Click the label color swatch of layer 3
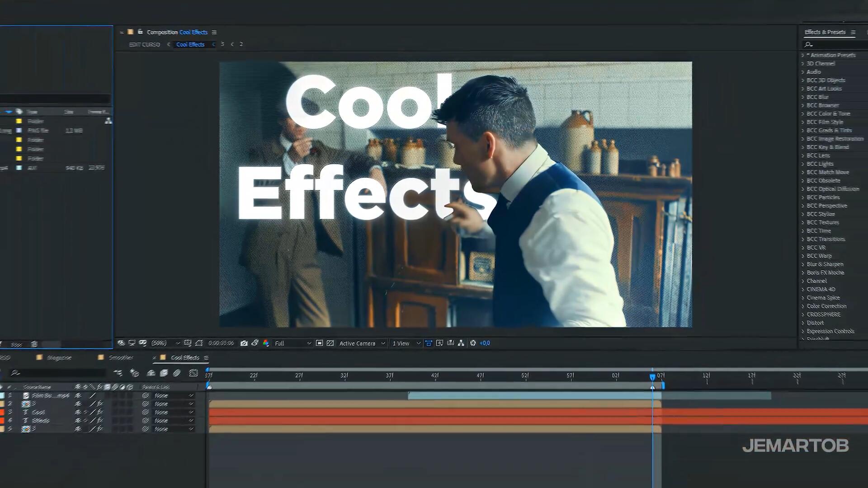 pyautogui.click(x=2, y=412)
